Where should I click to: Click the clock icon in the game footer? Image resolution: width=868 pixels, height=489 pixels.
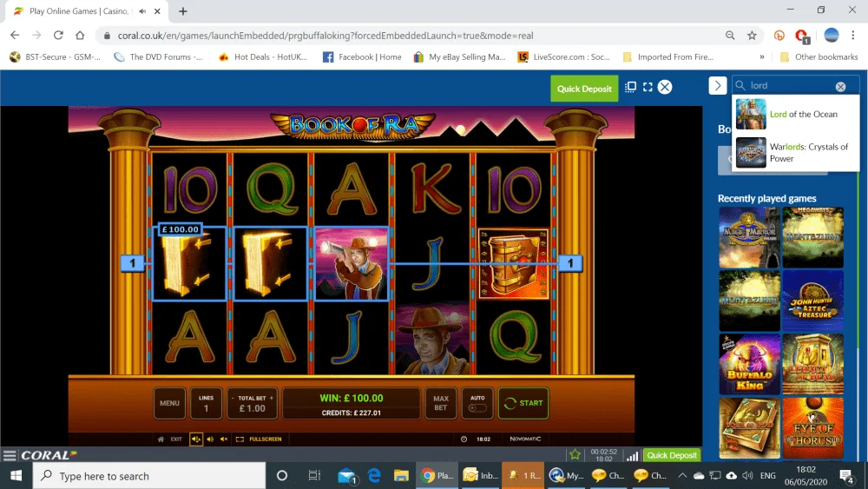pyautogui.click(x=464, y=439)
